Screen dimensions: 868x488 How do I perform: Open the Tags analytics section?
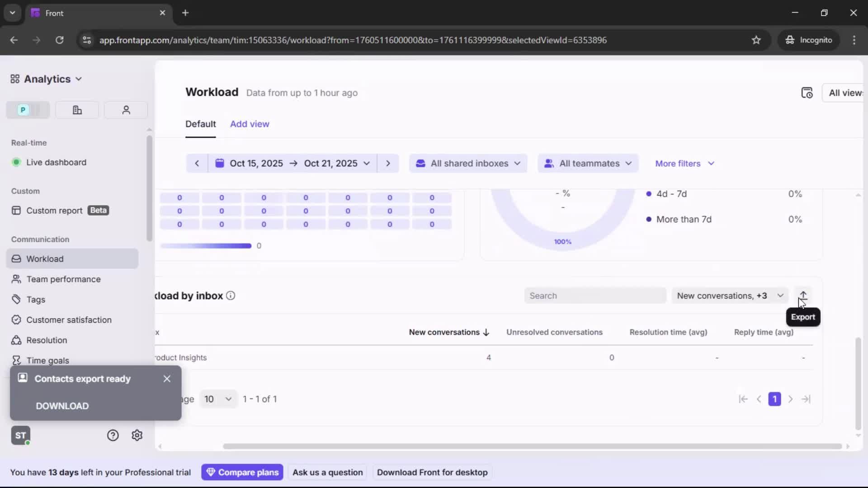point(36,300)
